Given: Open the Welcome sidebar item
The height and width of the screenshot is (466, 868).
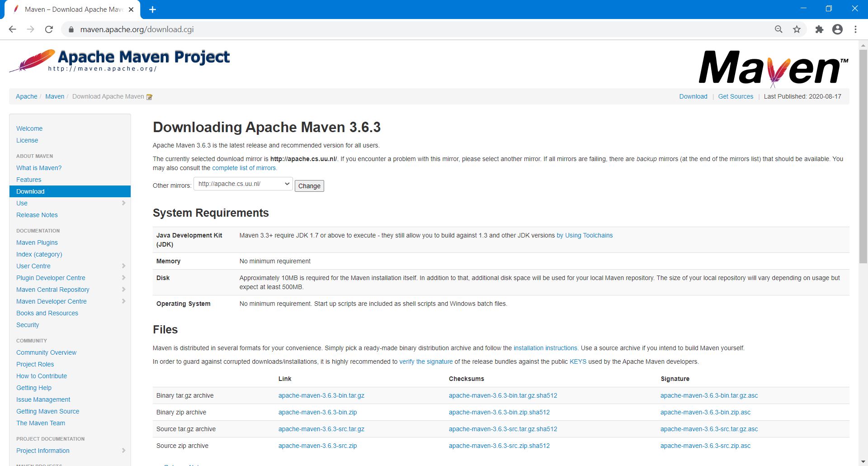Looking at the screenshot, I should click(29, 128).
